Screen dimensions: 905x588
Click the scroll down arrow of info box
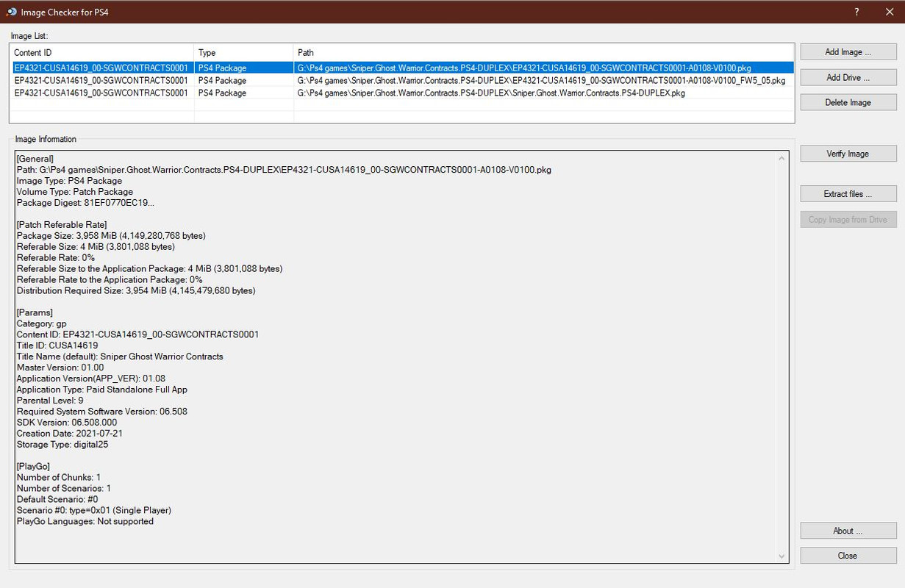coord(781,556)
